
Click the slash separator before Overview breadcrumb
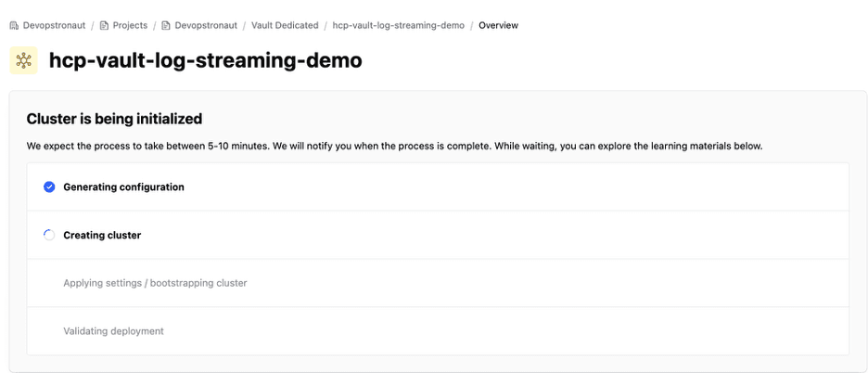click(x=472, y=25)
